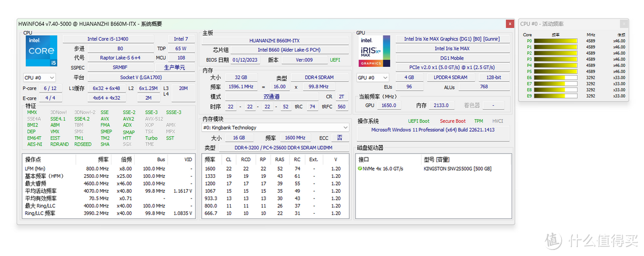This screenshot has height=256, width=644.
Task: Click the UEFI Boot status text
Action: click(419, 121)
